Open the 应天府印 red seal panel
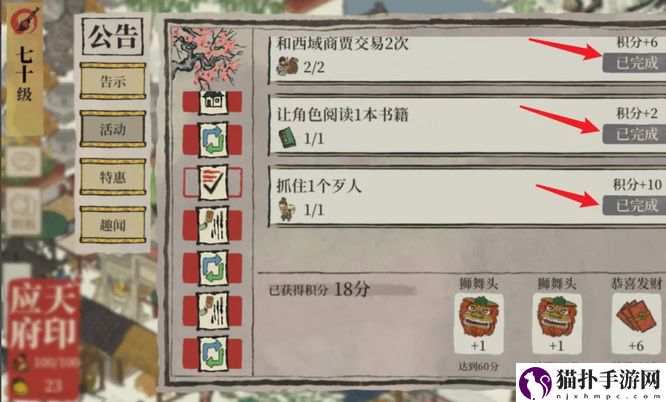This screenshot has width=666, height=402. tap(43, 339)
